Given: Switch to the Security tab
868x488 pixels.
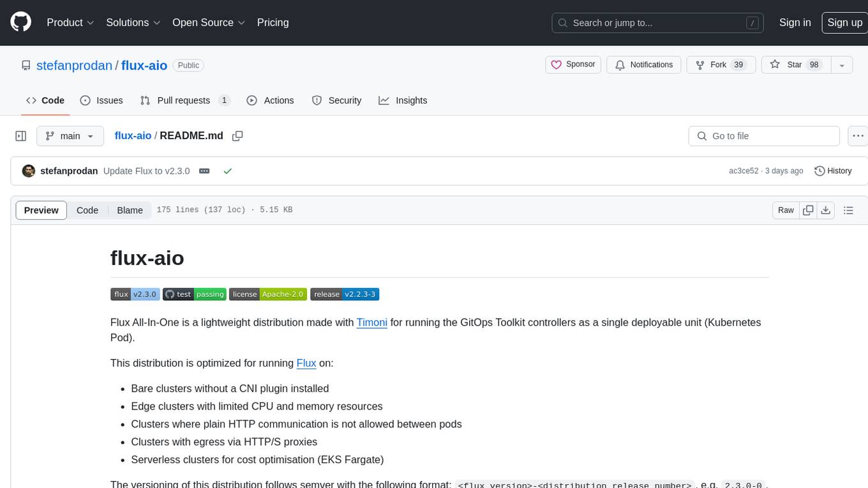Looking at the screenshot, I should click(x=336, y=100).
